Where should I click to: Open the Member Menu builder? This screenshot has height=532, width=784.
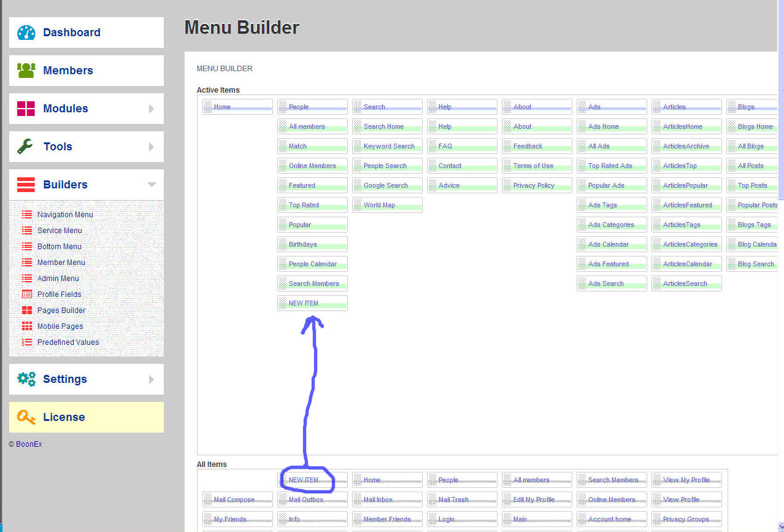coord(61,263)
